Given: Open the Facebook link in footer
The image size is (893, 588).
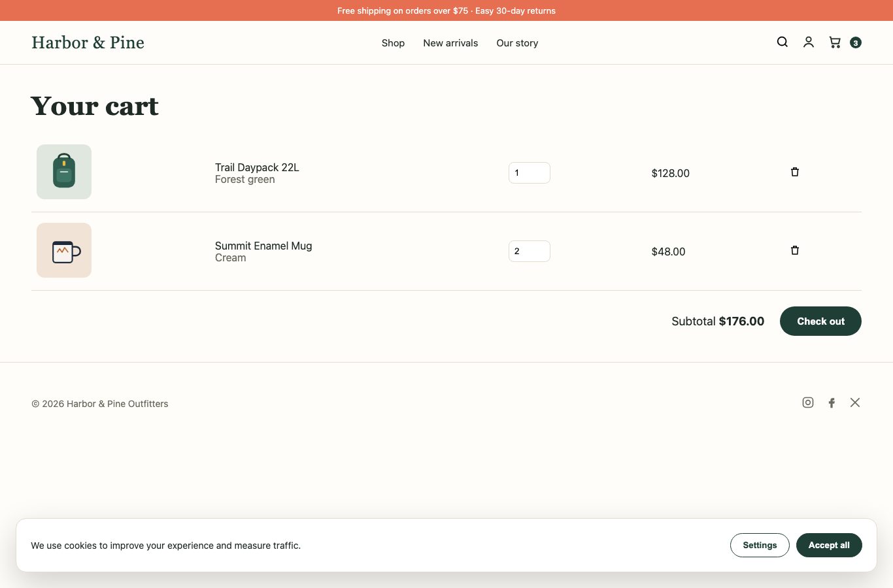Looking at the screenshot, I should pos(832,403).
